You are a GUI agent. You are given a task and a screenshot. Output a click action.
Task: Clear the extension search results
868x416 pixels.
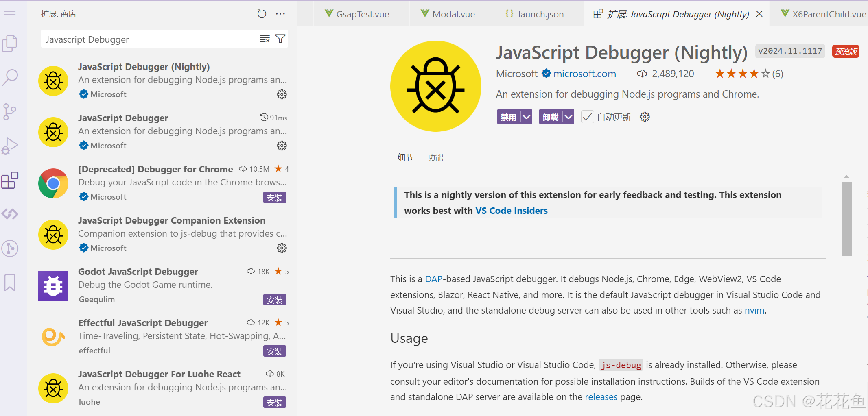pos(265,39)
